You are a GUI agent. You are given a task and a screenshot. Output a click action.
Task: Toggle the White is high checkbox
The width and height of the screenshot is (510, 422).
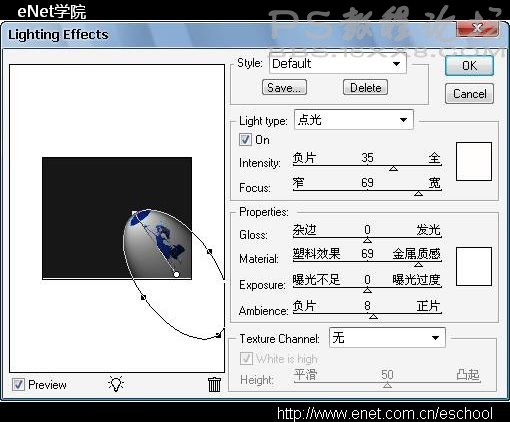click(246, 359)
